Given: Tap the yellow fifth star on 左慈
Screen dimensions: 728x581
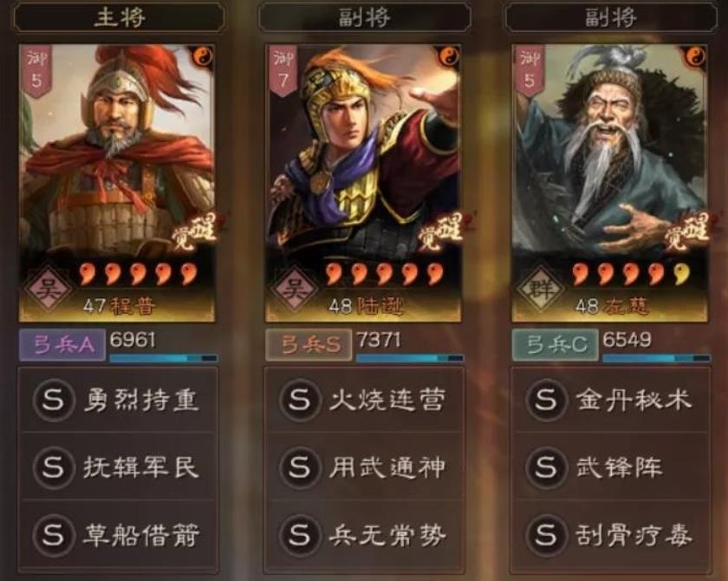Looking at the screenshot, I should (679, 274).
